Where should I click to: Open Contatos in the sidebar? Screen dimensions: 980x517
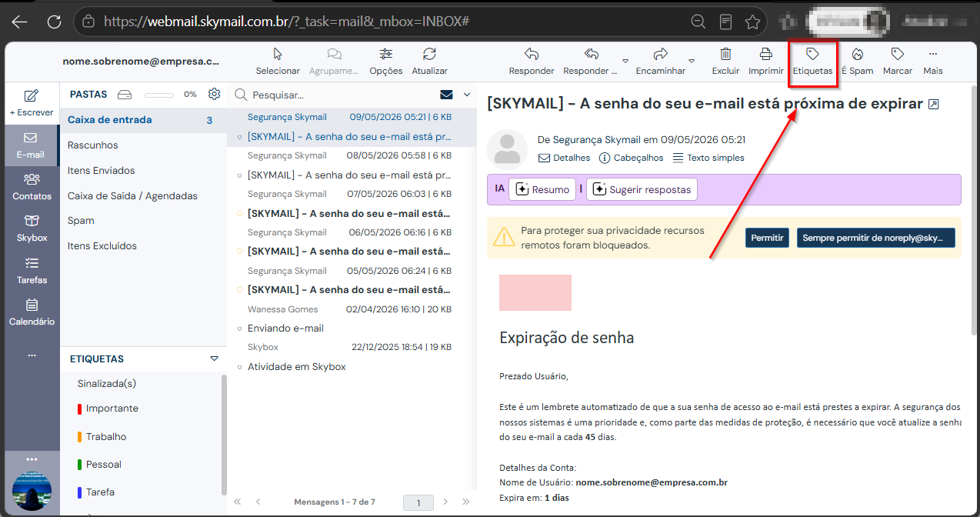point(32,187)
